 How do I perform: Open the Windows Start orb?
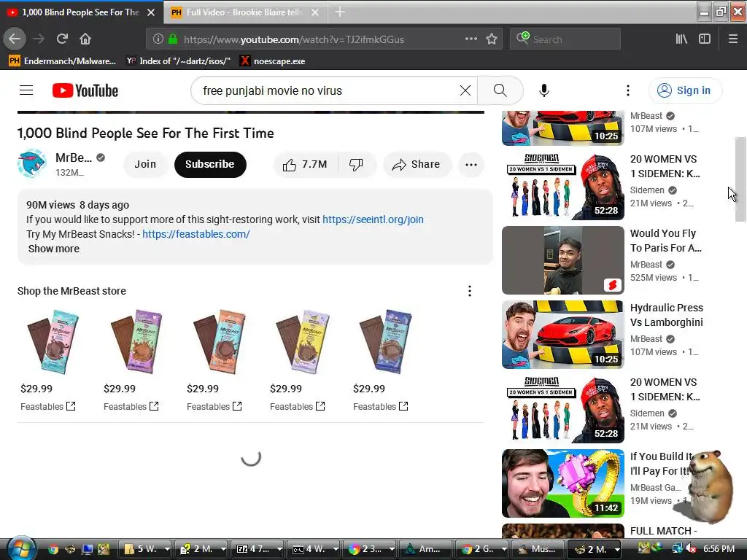[20, 548]
